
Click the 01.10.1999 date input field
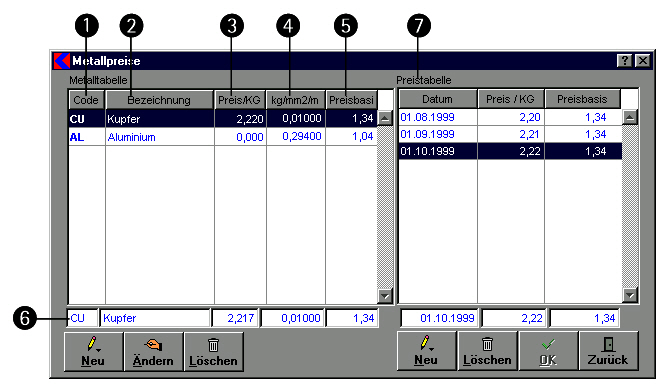(440, 318)
